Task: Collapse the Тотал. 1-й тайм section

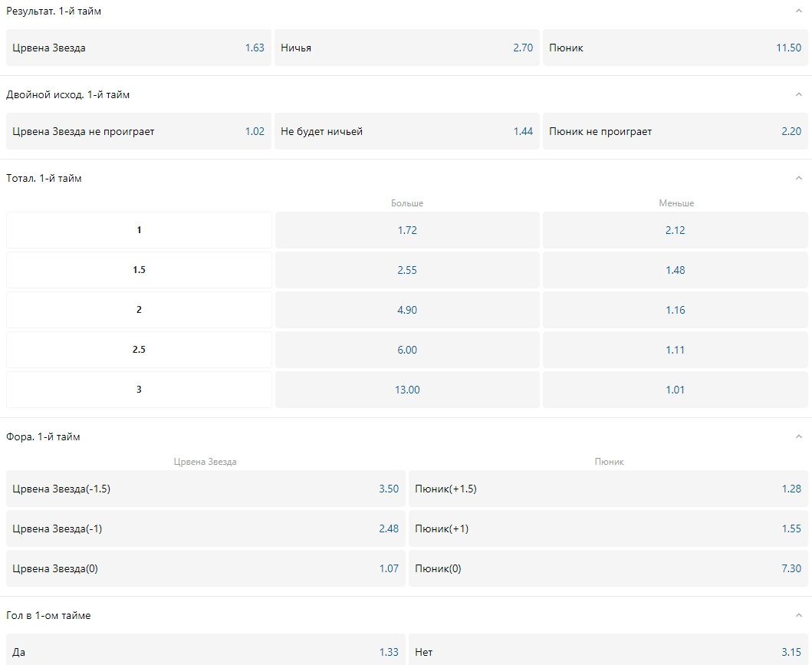Action: [x=798, y=179]
